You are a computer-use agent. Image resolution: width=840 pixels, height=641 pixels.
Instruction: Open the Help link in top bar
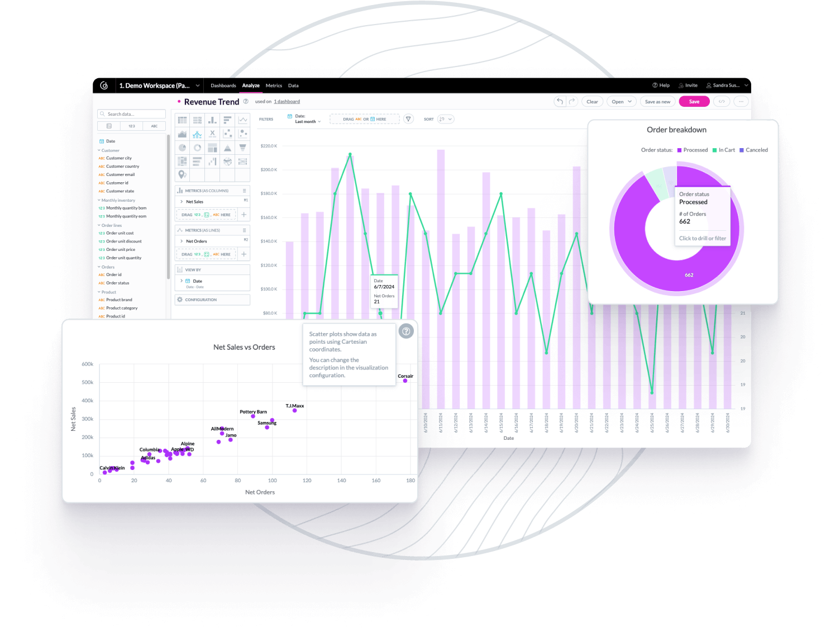(661, 86)
